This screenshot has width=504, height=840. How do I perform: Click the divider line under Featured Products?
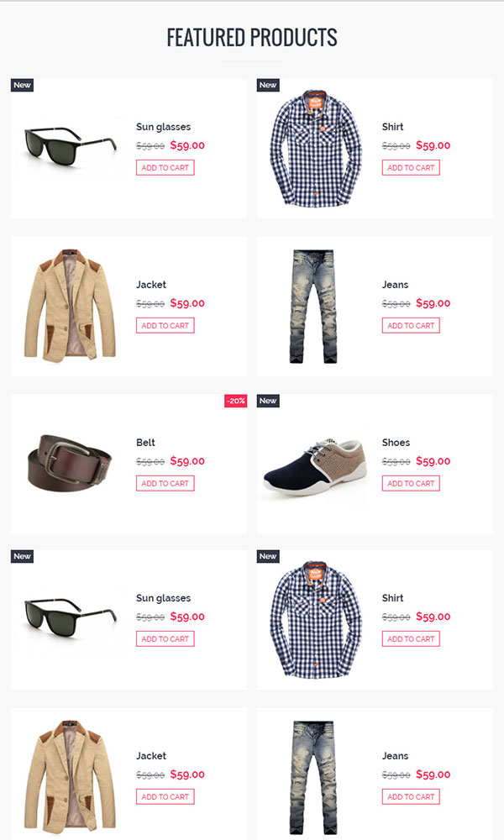[x=252, y=61]
